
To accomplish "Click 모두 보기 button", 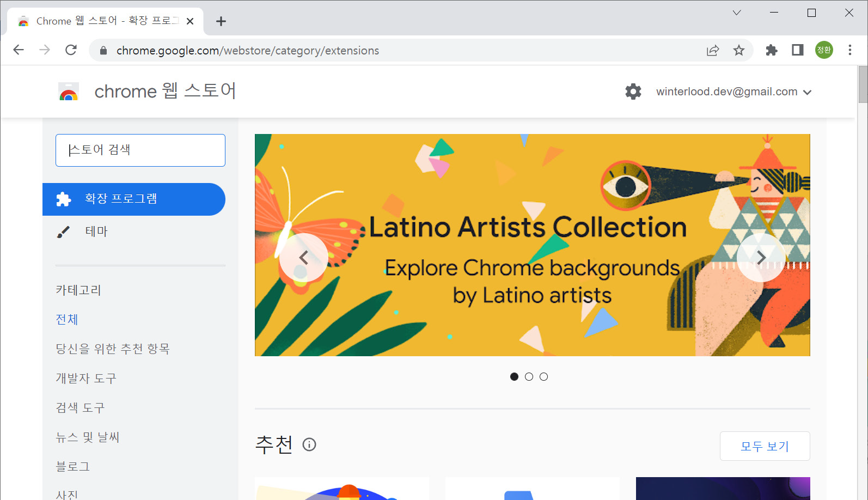I will 765,446.
